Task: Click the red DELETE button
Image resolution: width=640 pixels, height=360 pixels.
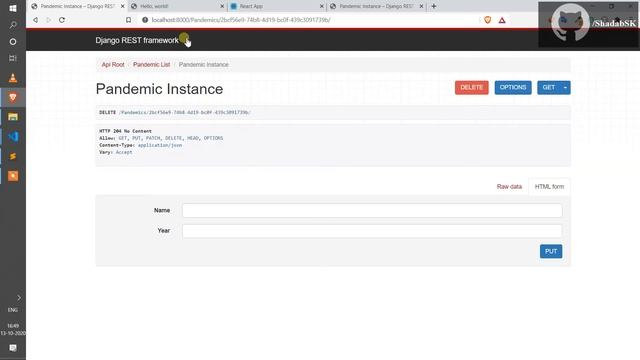Action: coord(471,87)
